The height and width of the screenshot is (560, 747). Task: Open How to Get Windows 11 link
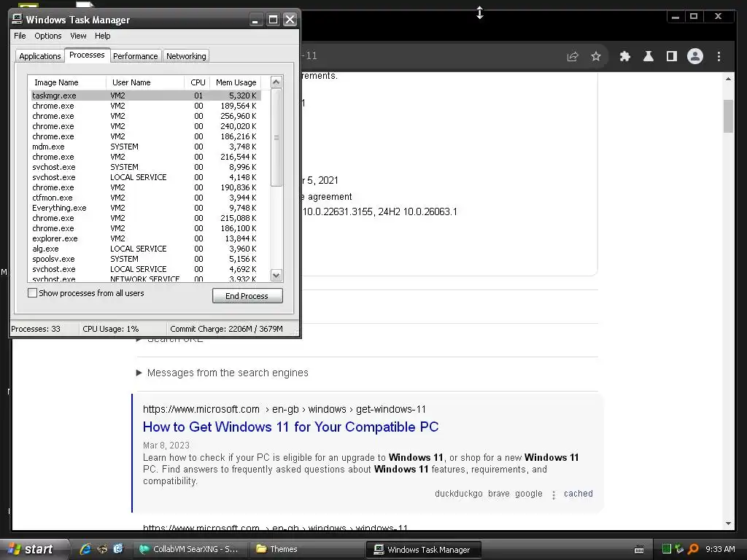click(x=290, y=427)
